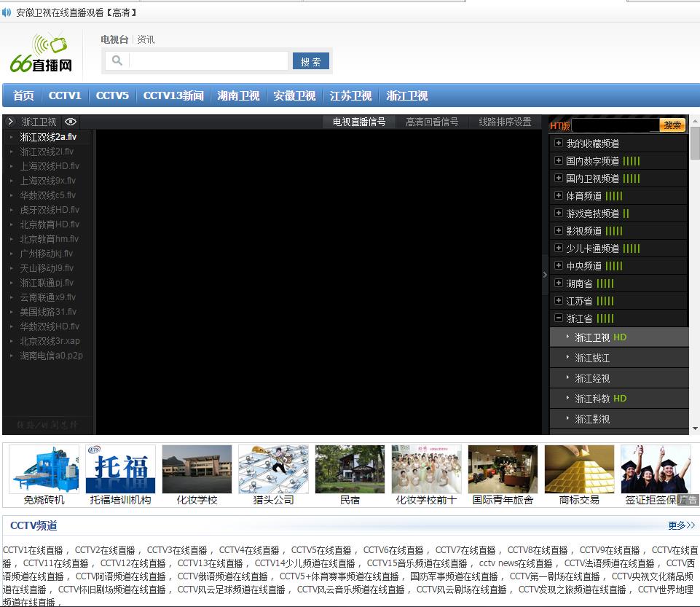Select 浙江经视 channel
700x607 pixels.
618,378
